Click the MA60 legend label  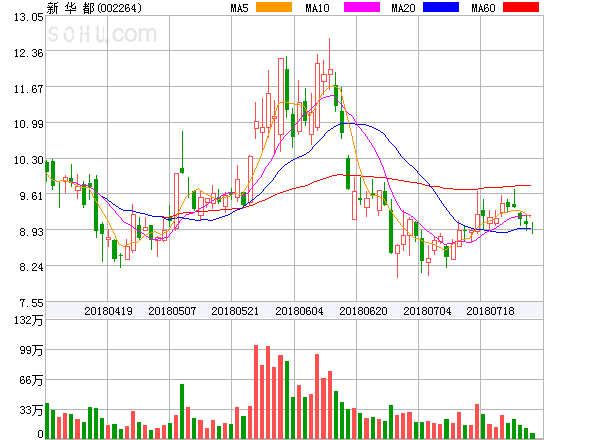(483, 8)
